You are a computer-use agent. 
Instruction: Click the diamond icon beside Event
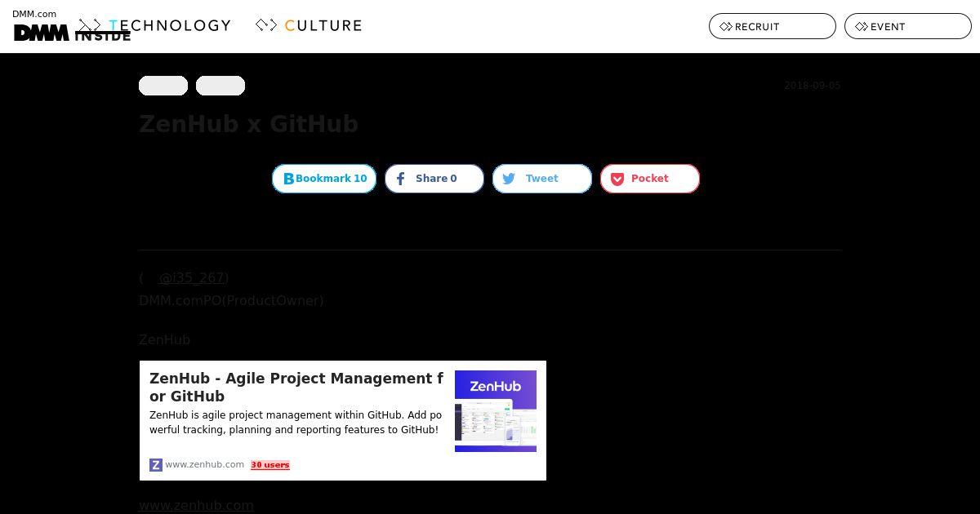coord(861,26)
